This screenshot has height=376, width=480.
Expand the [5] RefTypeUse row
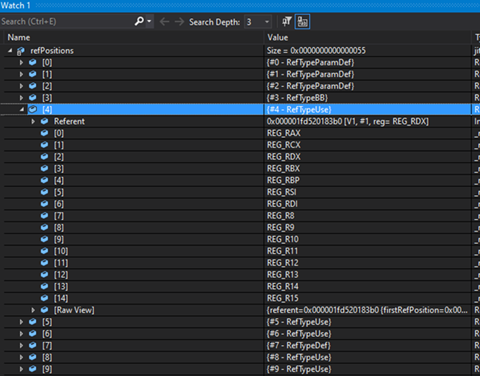(x=21, y=322)
